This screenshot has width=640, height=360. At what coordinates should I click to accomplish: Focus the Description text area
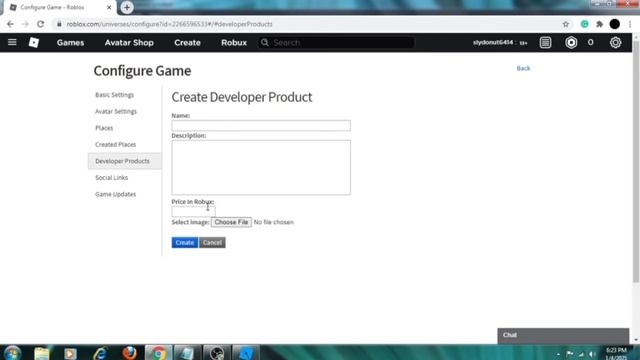tap(261, 167)
